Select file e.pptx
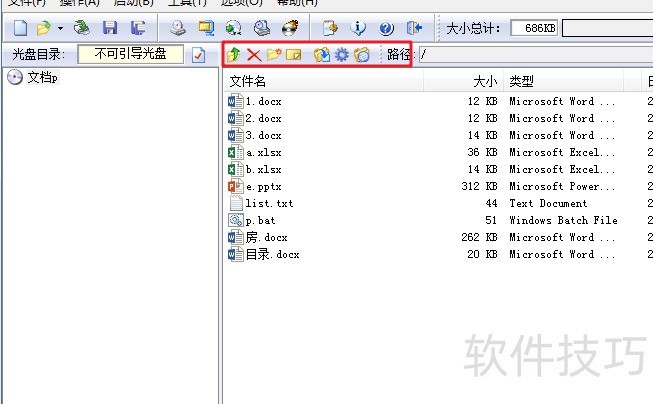Viewport: 653px width, 404px height. (x=264, y=187)
